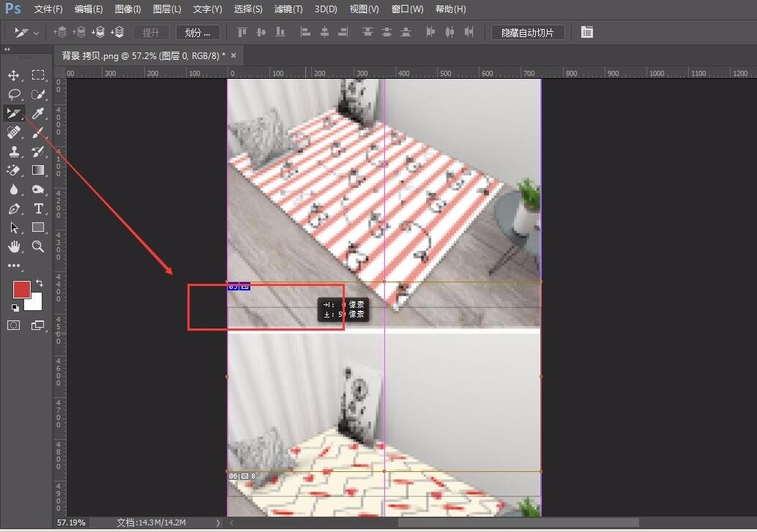757x532 pixels.
Task: Select the Rectangular Marquee tool
Action: click(x=38, y=75)
